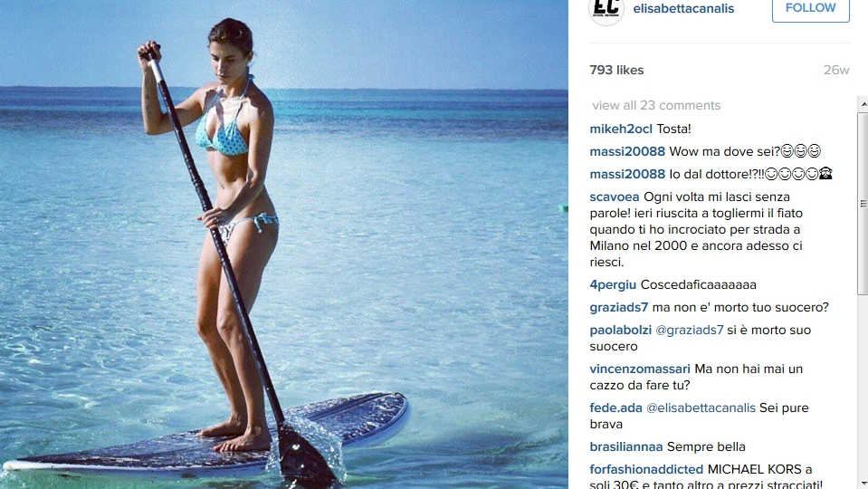Click the paddleboard photo
This screenshot has width=868, height=489.
[284, 244]
